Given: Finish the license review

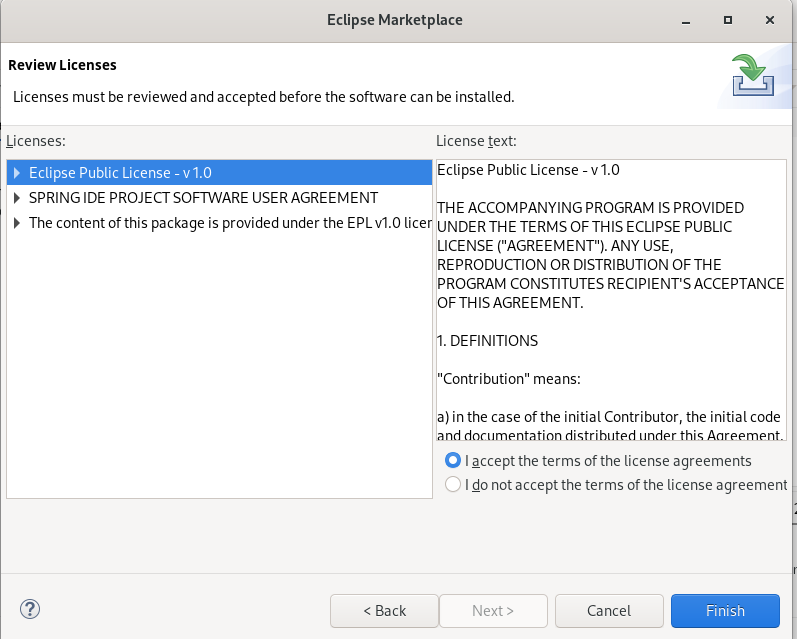Looking at the screenshot, I should (x=725, y=611).
